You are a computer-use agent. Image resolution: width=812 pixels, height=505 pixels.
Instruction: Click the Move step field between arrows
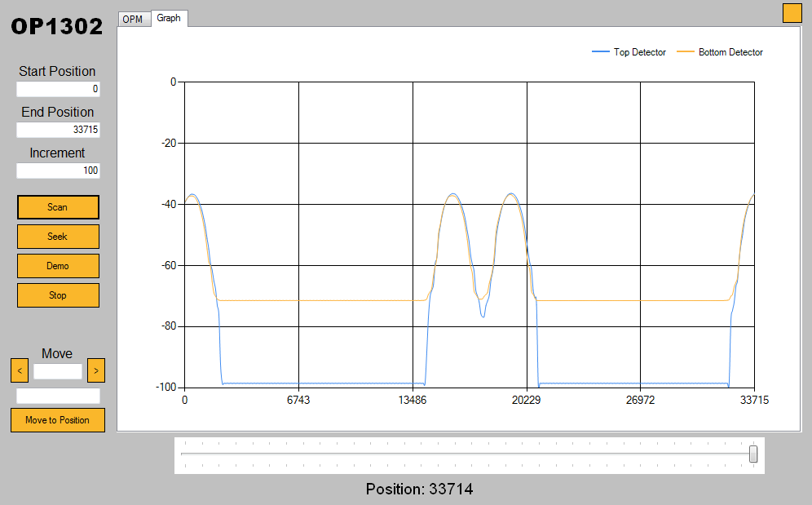[58, 371]
